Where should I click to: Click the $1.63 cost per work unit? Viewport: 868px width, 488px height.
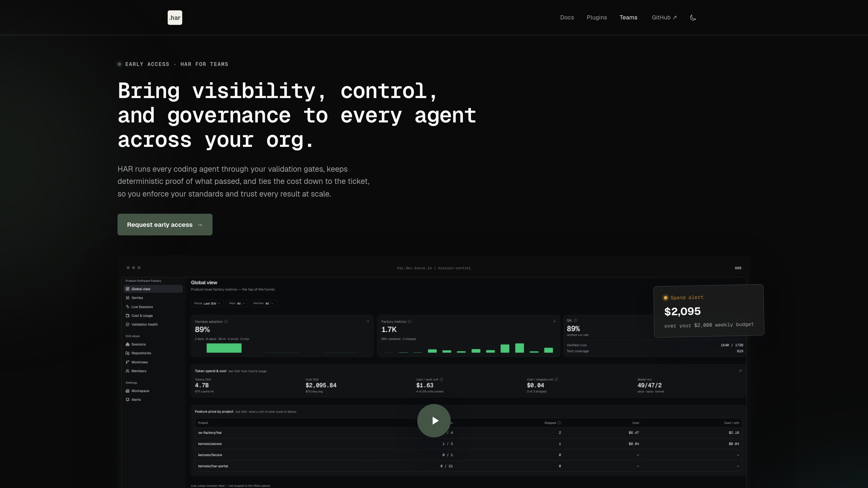tap(425, 385)
